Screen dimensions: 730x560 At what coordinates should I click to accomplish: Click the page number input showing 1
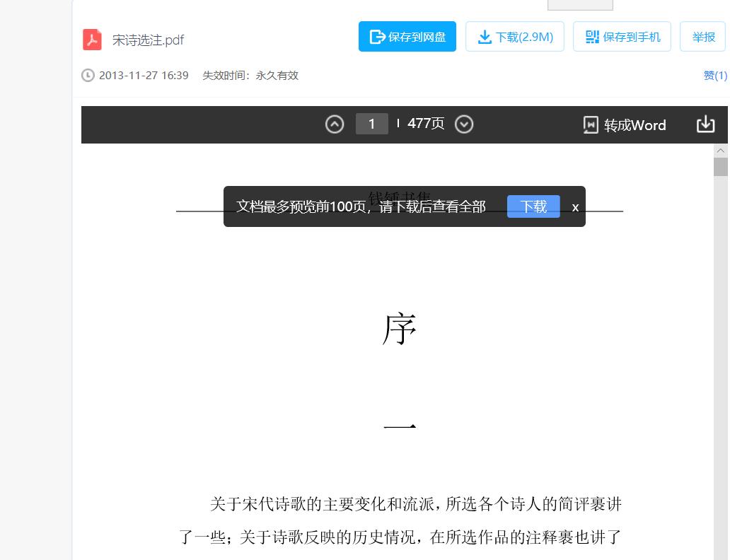point(371,124)
